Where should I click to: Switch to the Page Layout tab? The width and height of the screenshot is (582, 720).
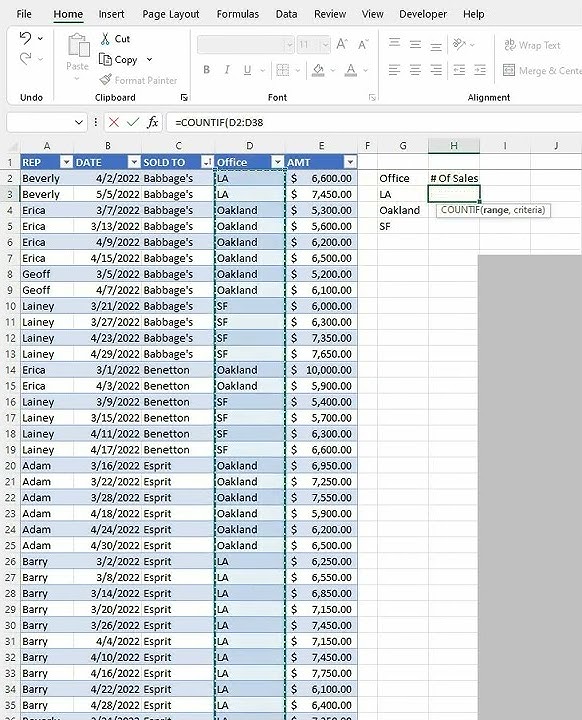tap(171, 14)
